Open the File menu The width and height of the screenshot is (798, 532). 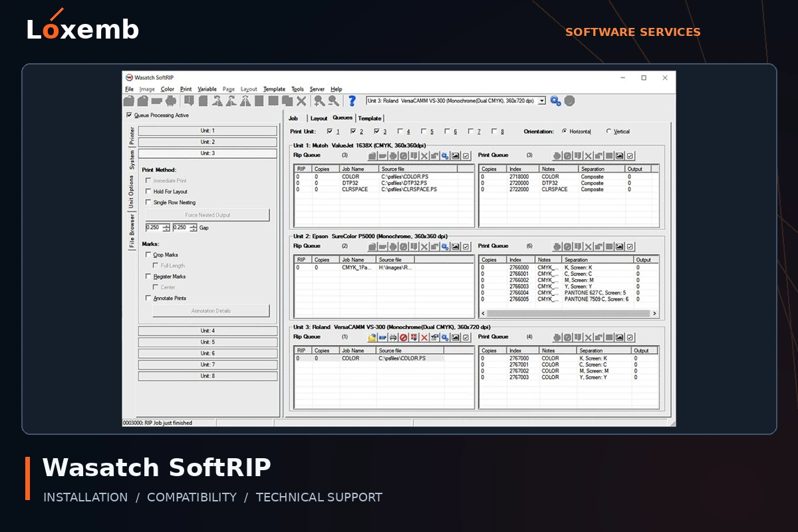point(129,89)
